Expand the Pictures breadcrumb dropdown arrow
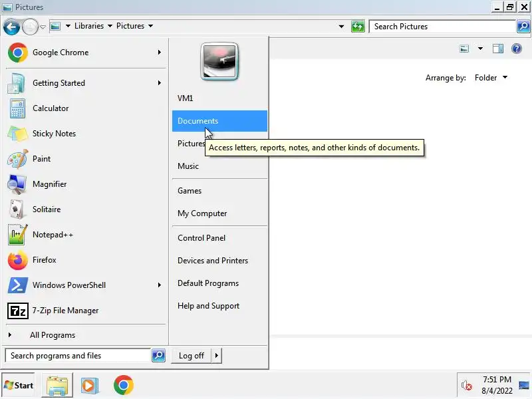 tap(151, 26)
